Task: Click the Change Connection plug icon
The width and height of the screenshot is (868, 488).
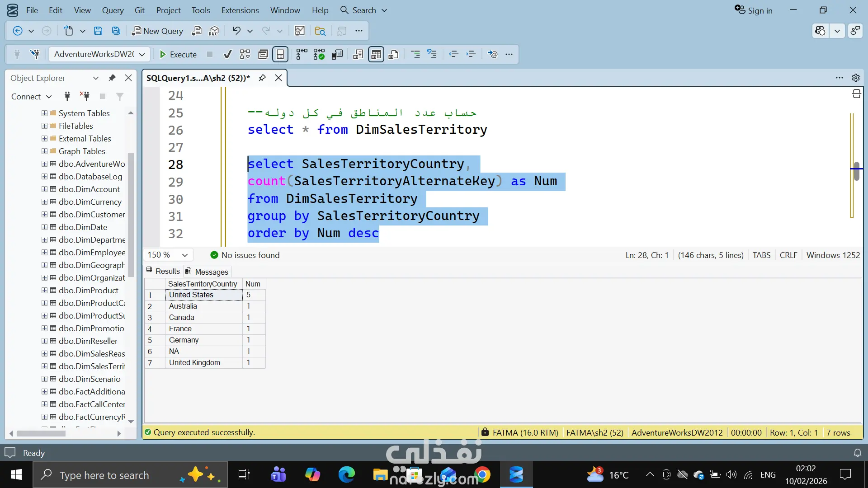Action: [x=34, y=54]
